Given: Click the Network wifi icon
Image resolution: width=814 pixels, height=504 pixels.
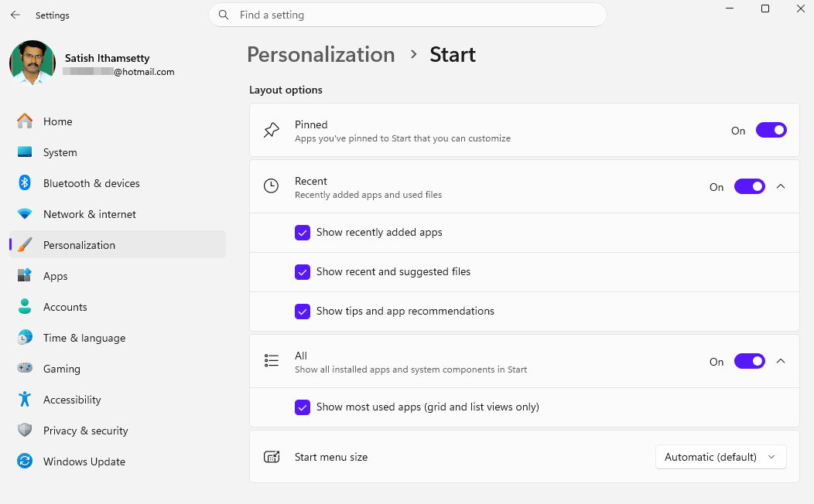Looking at the screenshot, I should point(25,213).
